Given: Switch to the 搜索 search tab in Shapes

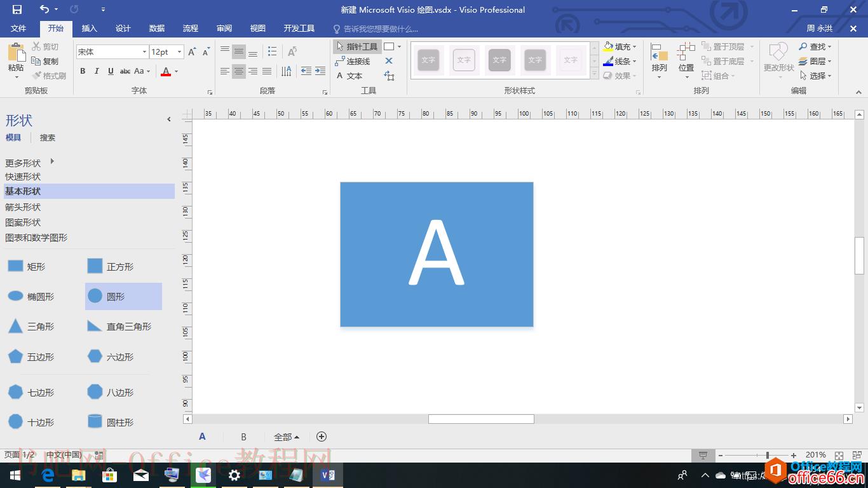Looking at the screenshot, I should pos(48,137).
